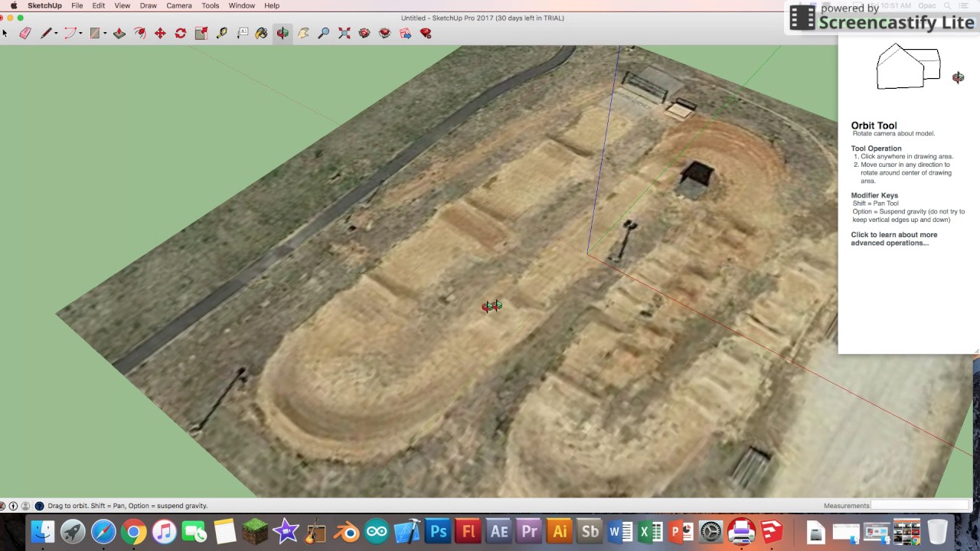
Task: Open the Draw menu
Action: point(149,5)
